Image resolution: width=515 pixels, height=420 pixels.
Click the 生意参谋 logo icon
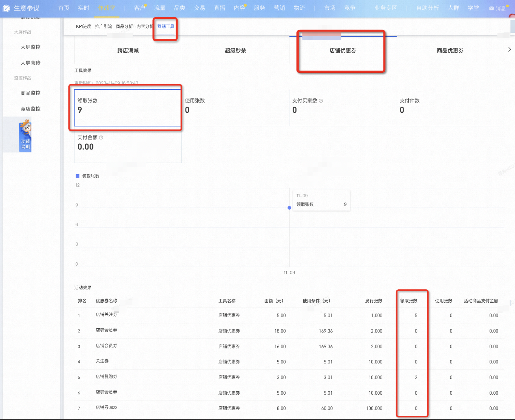point(6,8)
